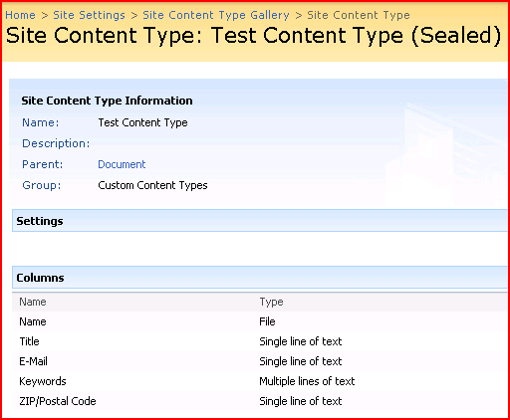Click the Custom Content Types group value
Viewport: 510px width, 420px height.
point(152,185)
